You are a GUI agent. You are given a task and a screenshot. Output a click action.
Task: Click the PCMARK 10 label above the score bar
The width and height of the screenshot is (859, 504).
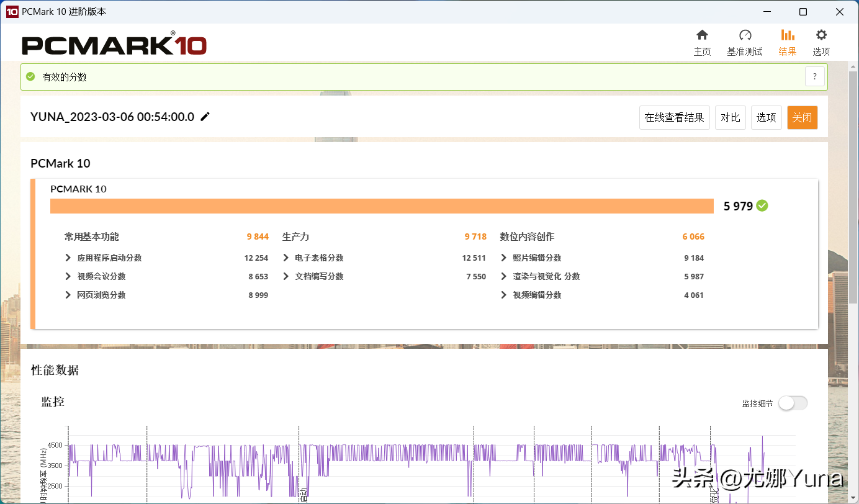click(78, 189)
